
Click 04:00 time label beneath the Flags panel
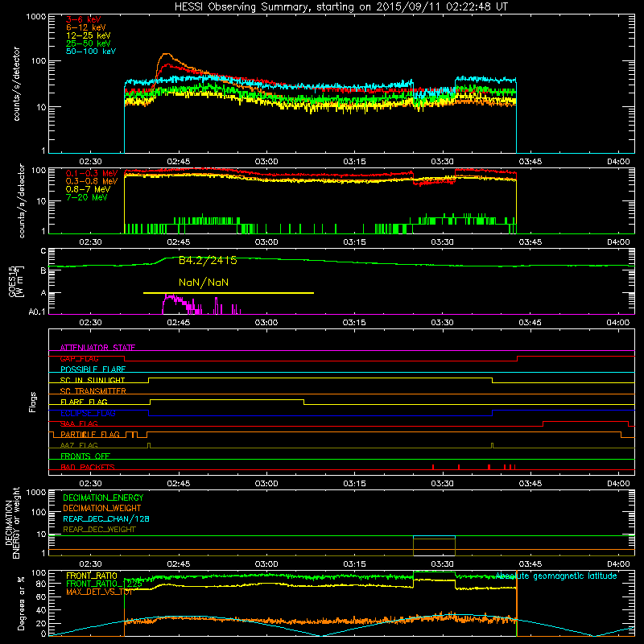pos(618,484)
